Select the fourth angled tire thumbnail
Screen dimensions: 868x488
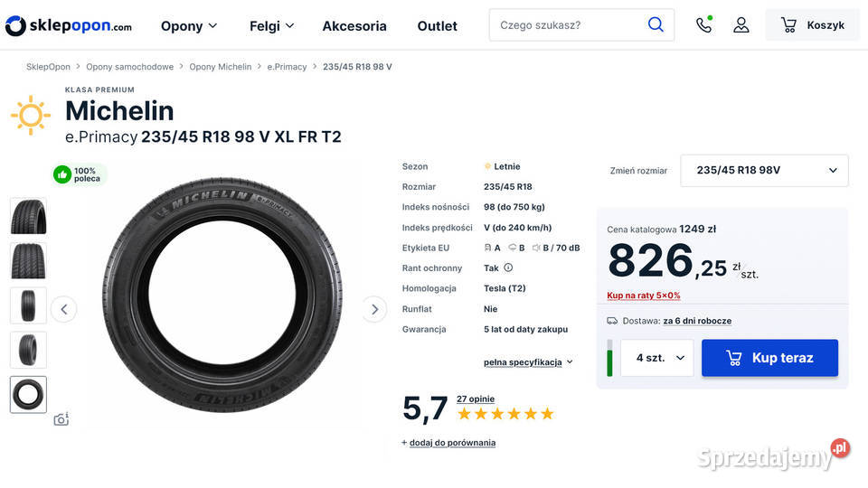pyautogui.click(x=28, y=350)
